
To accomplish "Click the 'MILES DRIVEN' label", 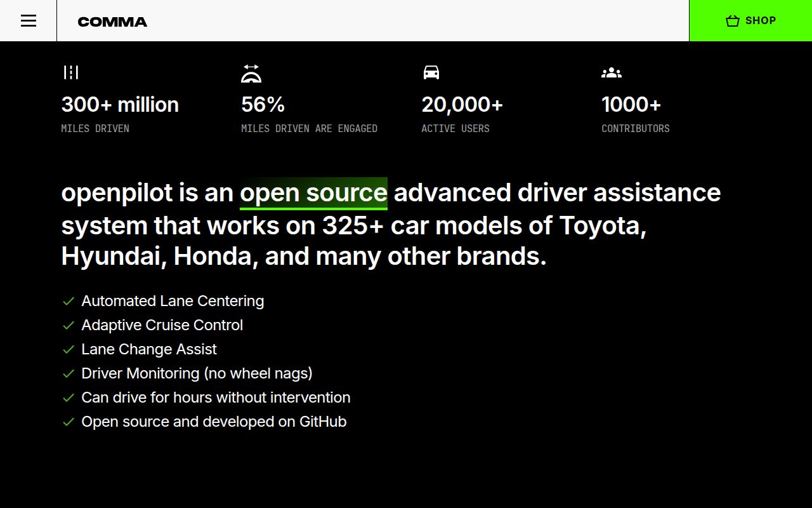I will click(95, 128).
